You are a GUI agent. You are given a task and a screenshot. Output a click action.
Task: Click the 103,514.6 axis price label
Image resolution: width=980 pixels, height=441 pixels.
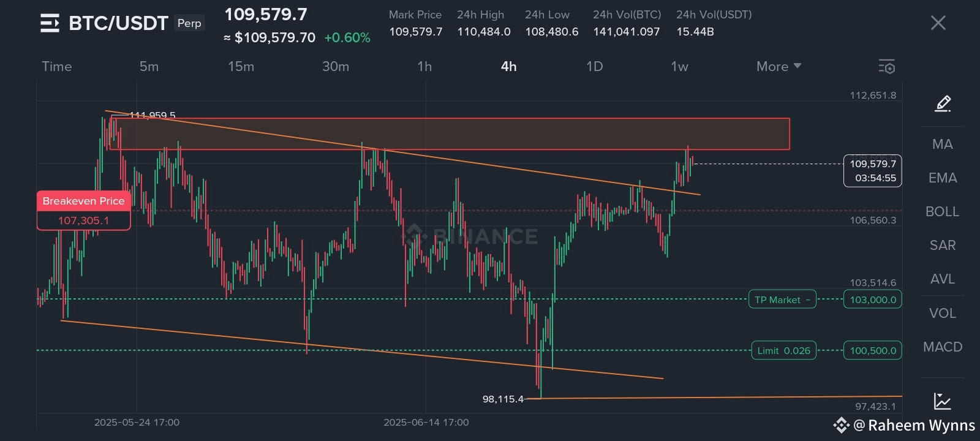click(873, 282)
